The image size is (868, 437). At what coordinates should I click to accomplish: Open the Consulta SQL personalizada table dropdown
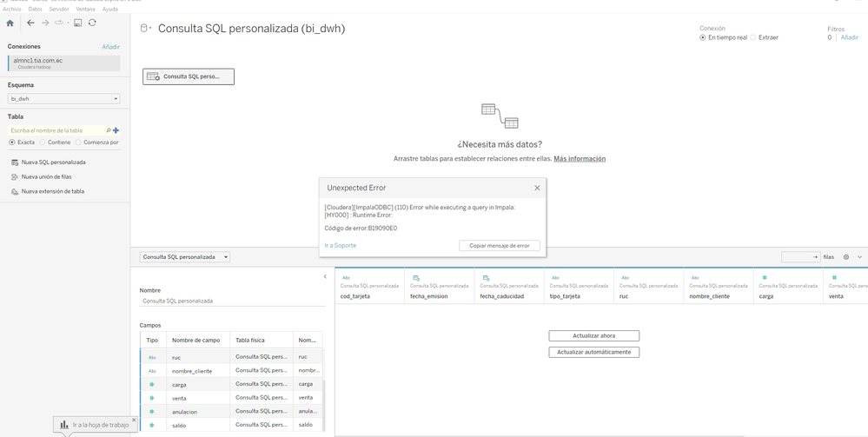185,257
